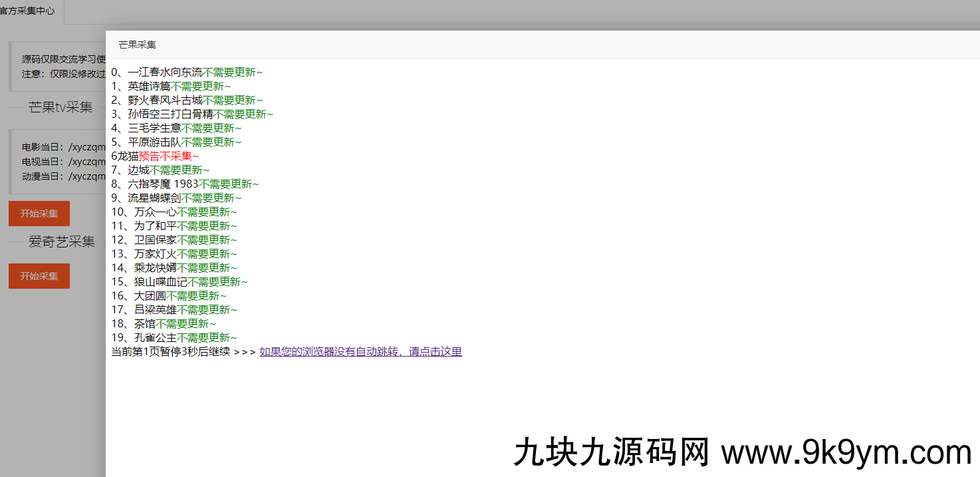Click the 电视当日 path line

point(63,162)
